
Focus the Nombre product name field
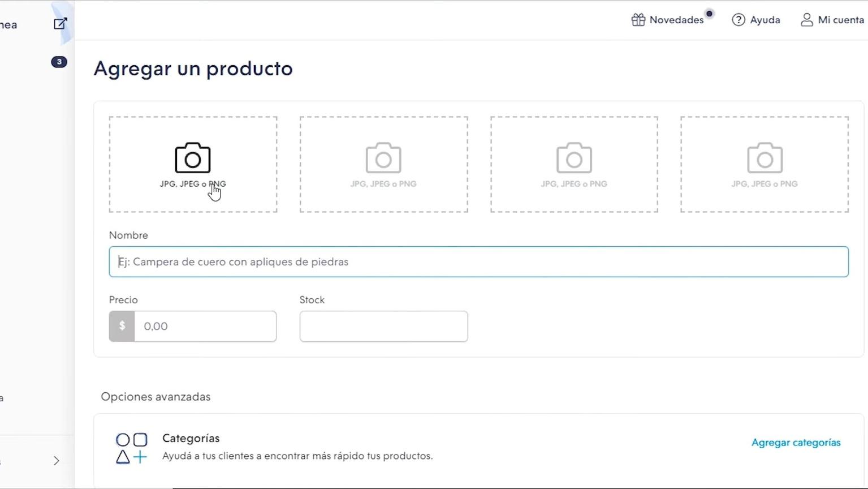coord(478,262)
